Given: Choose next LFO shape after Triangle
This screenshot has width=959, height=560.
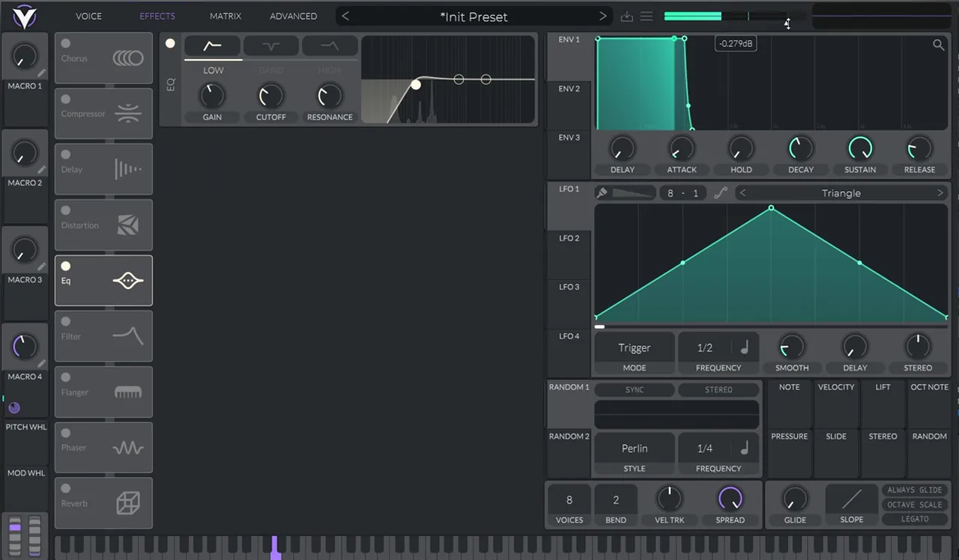Looking at the screenshot, I should (x=940, y=193).
